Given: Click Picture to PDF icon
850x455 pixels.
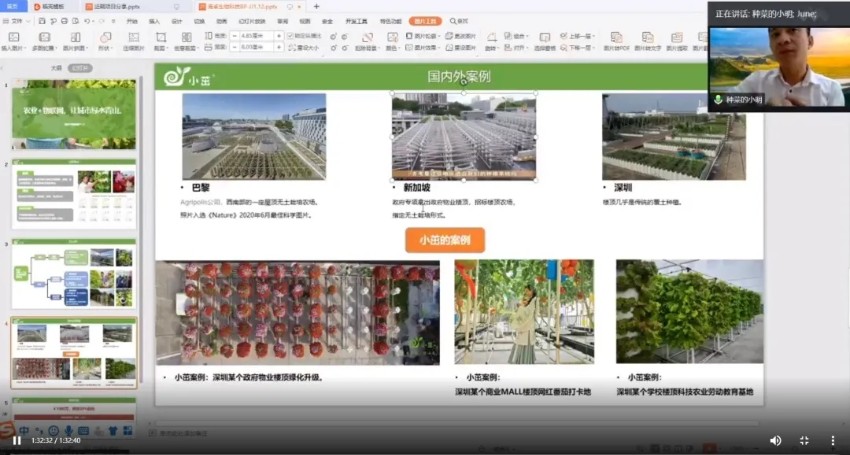Looking at the screenshot, I should 616,37.
